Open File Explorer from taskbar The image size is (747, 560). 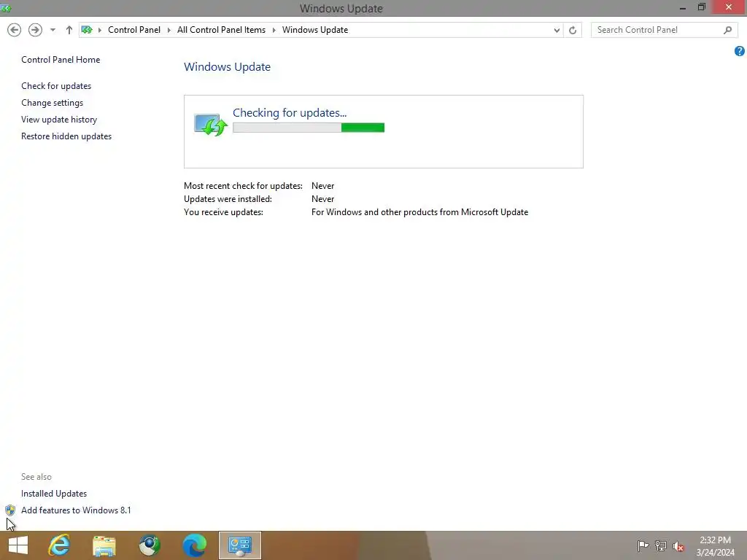(104, 545)
